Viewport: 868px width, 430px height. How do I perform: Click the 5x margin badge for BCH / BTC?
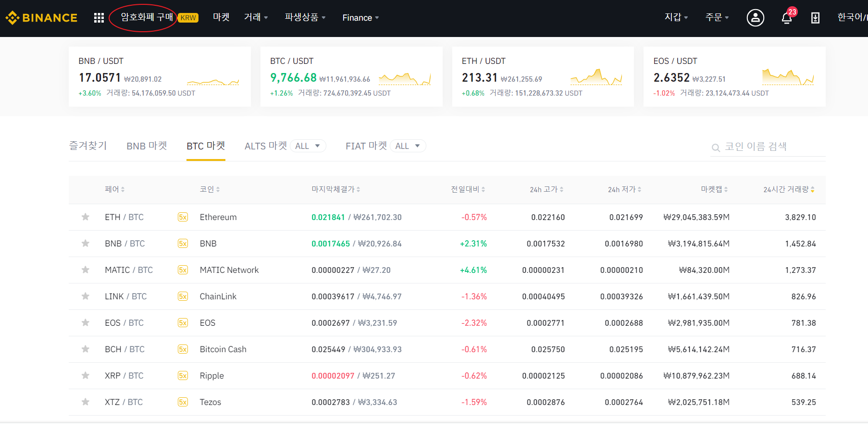[x=183, y=349]
